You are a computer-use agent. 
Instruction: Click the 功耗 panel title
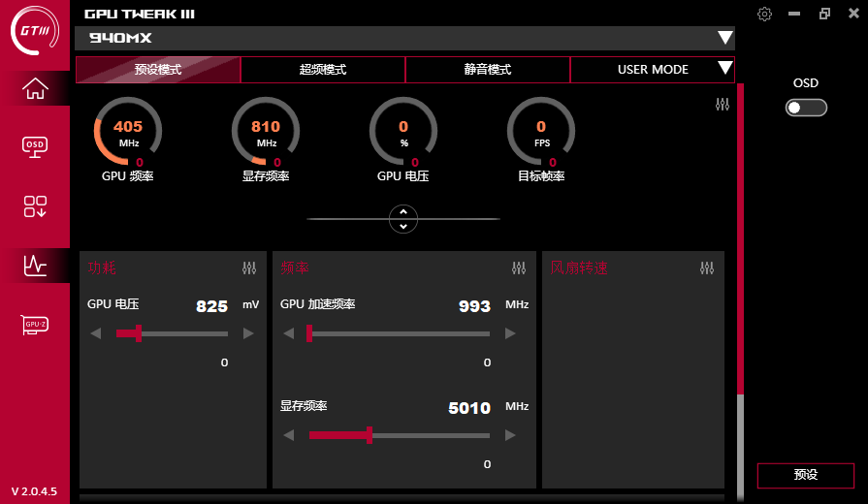point(102,268)
